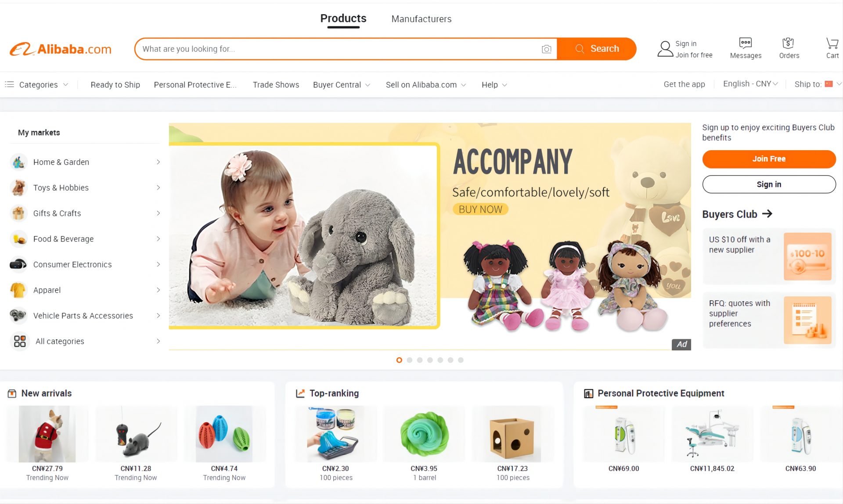Select the fourth carousel dot
Viewport: 843px width, 504px height.
tap(430, 360)
